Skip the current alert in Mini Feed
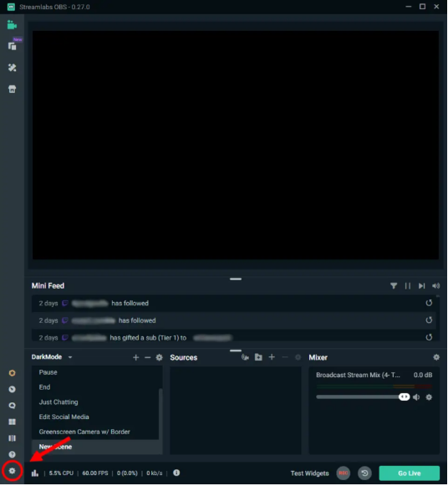The image size is (448, 486). point(422,286)
